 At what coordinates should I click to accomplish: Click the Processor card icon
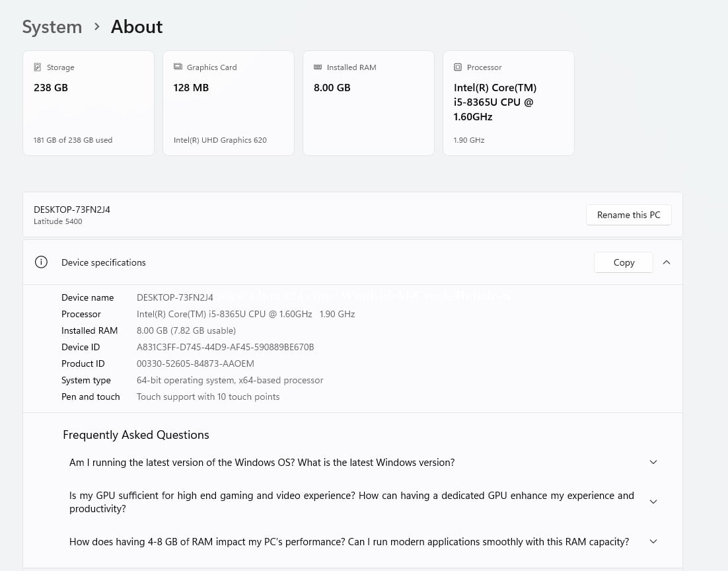click(458, 67)
